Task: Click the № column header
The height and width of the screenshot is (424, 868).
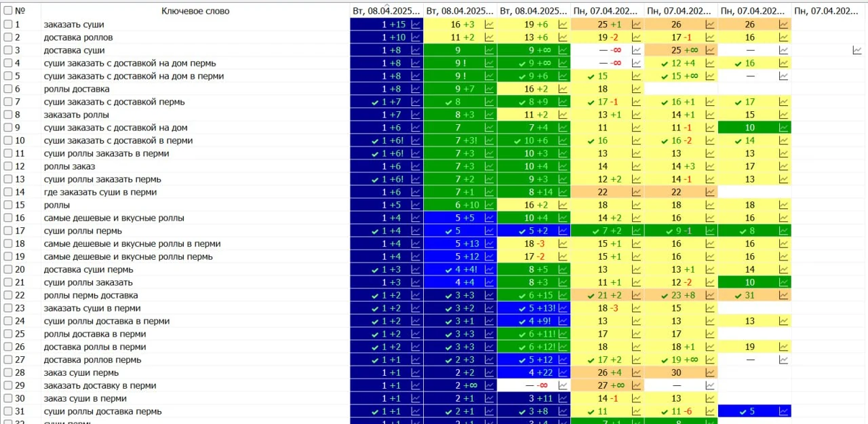Action: (20, 11)
